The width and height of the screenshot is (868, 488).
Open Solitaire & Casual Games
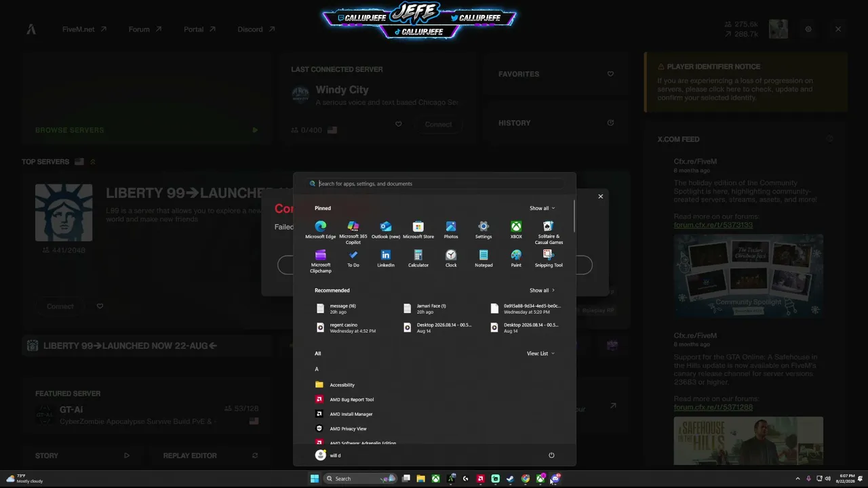[549, 232]
